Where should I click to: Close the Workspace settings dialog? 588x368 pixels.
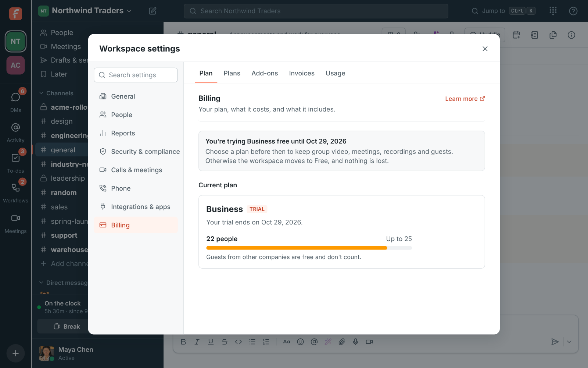pyautogui.click(x=485, y=49)
